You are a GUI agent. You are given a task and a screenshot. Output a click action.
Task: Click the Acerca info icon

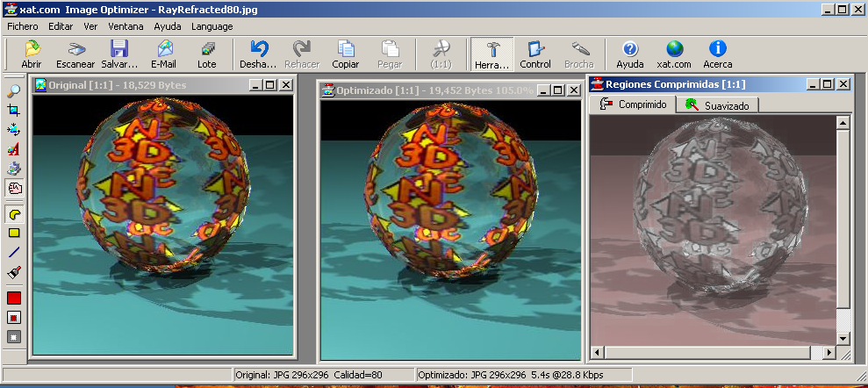tap(718, 49)
